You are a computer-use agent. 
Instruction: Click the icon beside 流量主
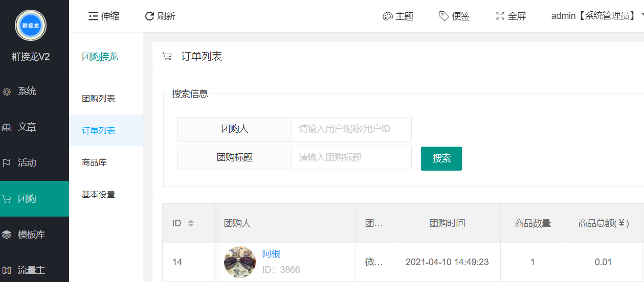tap(7, 270)
